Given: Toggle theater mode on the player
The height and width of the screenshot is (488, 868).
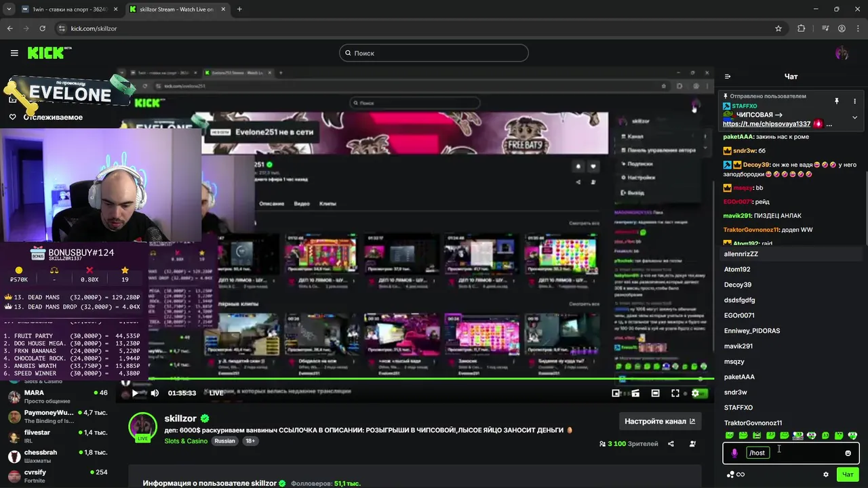Looking at the screenshot, I should (655, 393).
